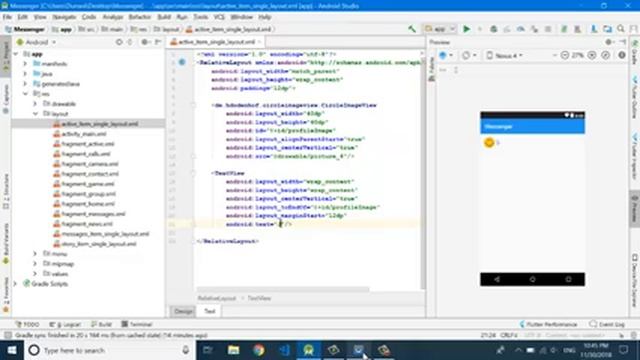
Task: Open the Build menu
Action: click(x=164, y=17)
